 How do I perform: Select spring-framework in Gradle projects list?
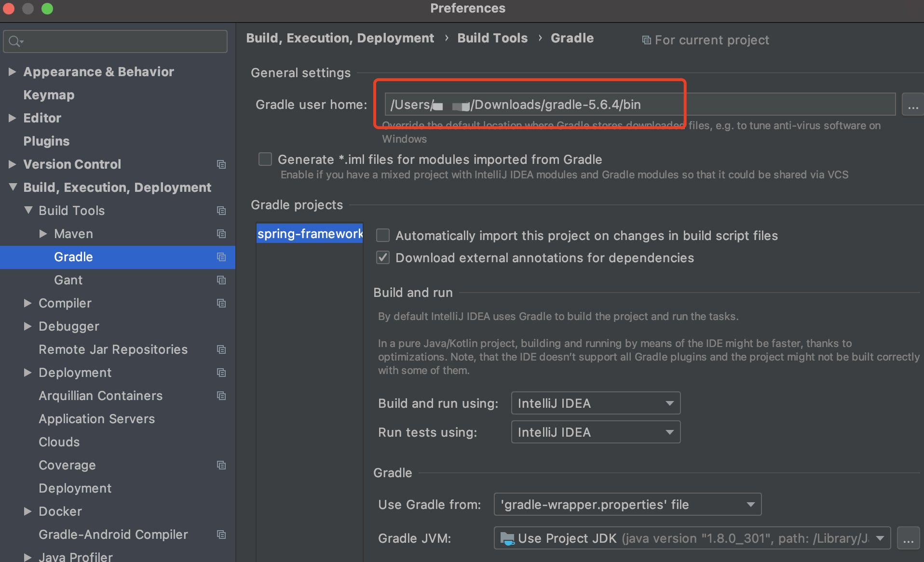(x=310, y=233)
